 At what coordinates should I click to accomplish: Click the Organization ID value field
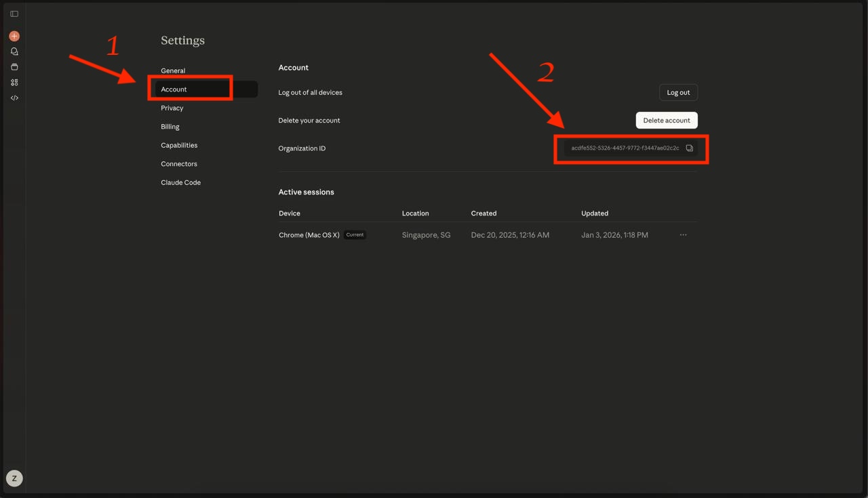[625, 148]
